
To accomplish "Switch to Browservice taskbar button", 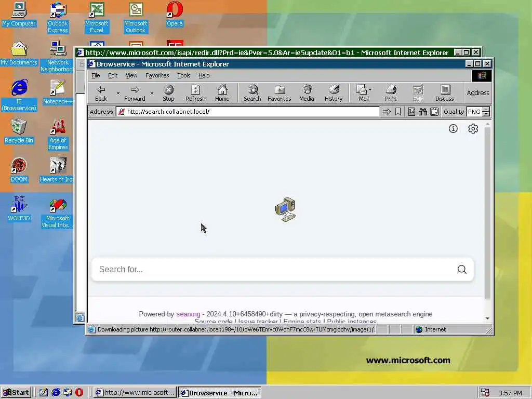I will point(220,393).
